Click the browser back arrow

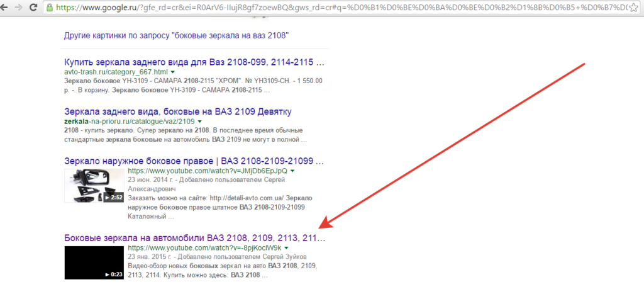click(x=8, y=8)
